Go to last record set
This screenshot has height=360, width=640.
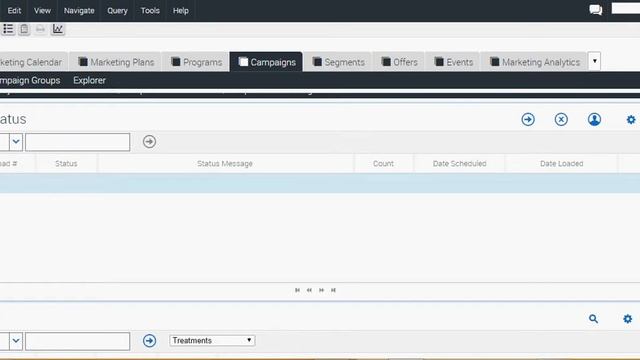pyautogui.click(x=333, y=290)
